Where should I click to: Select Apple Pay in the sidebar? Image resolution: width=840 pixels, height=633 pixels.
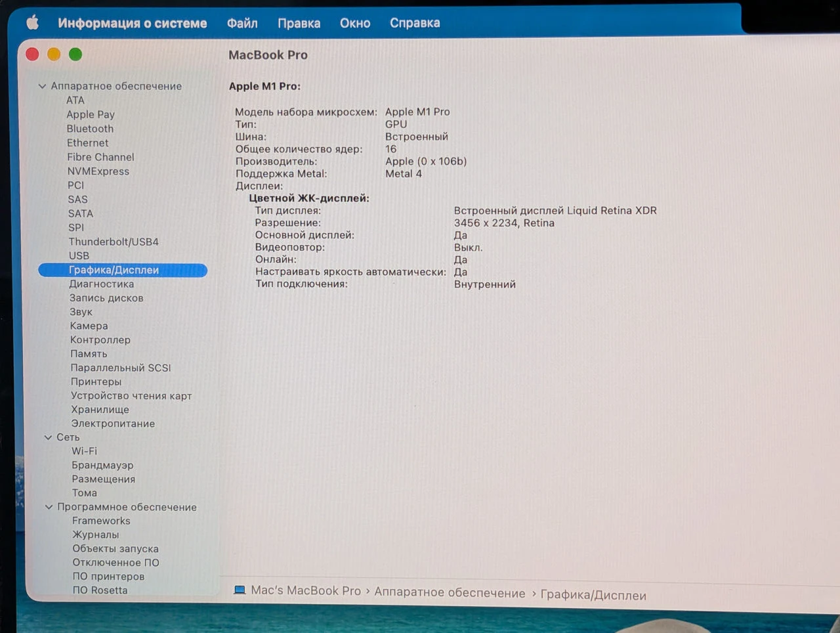pos(91,114)
